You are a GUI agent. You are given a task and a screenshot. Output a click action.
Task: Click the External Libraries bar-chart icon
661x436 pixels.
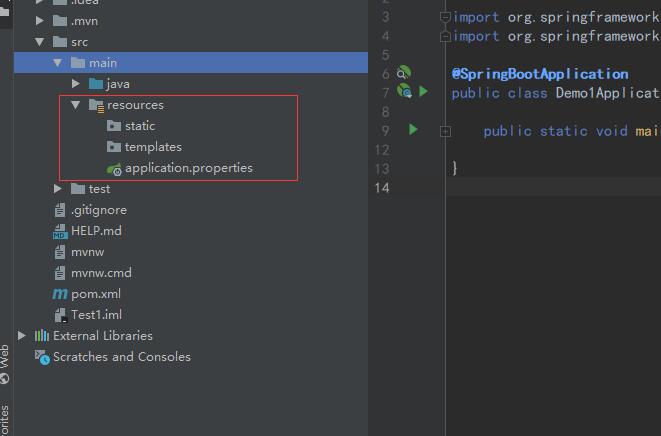[x=42, y=336]
